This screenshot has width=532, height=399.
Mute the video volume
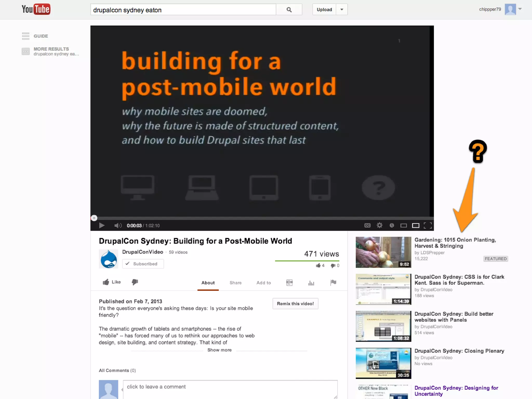(118, 225)
